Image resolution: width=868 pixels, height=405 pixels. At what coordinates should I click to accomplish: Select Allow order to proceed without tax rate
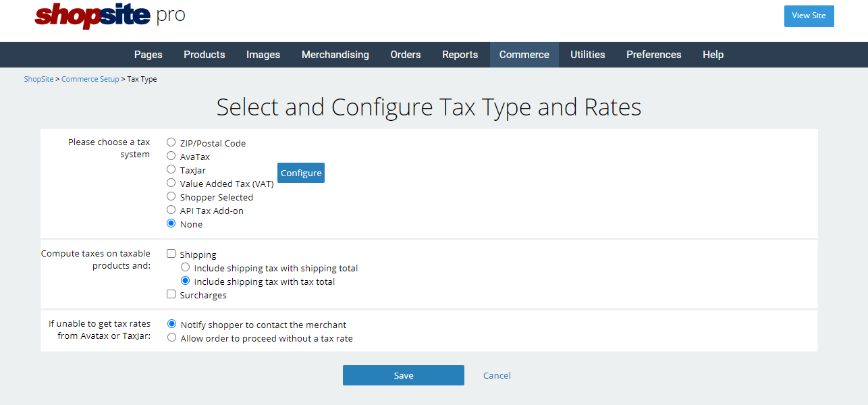(172, 337)
